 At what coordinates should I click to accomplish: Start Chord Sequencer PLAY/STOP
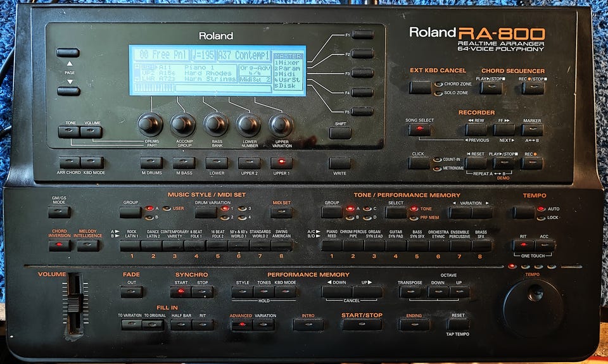click(490, 88)
